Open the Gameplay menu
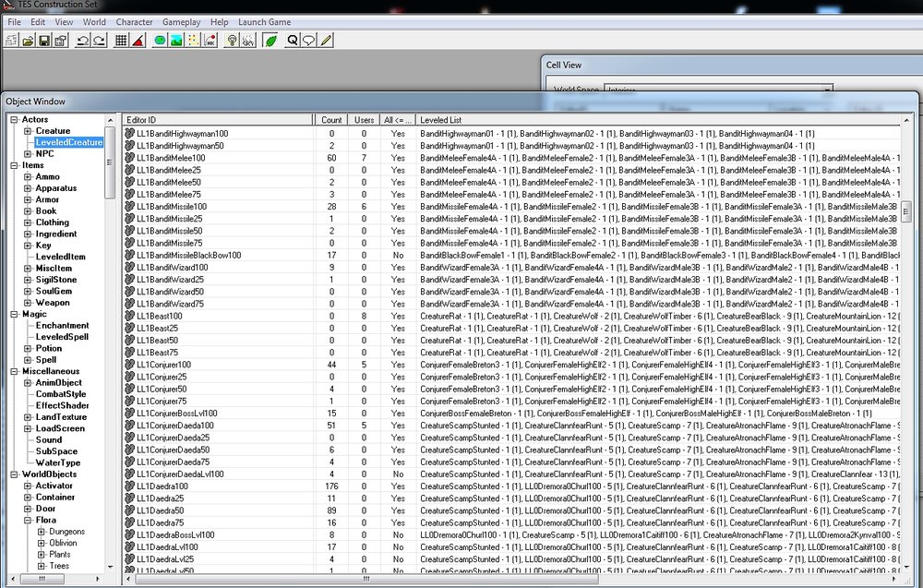This screenshot has width=923, height=588. (181, 22)
